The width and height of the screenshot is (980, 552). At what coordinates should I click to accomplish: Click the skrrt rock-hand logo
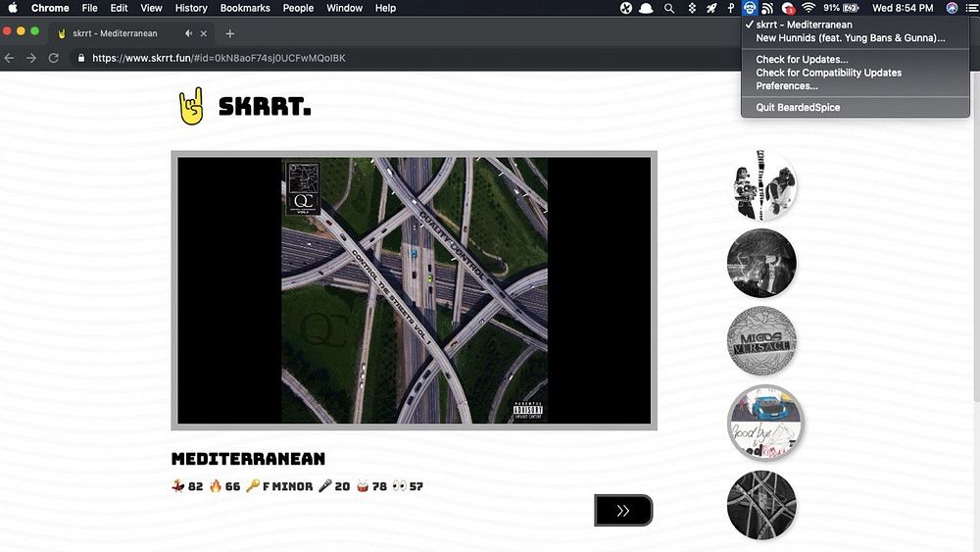coord(190,106)
